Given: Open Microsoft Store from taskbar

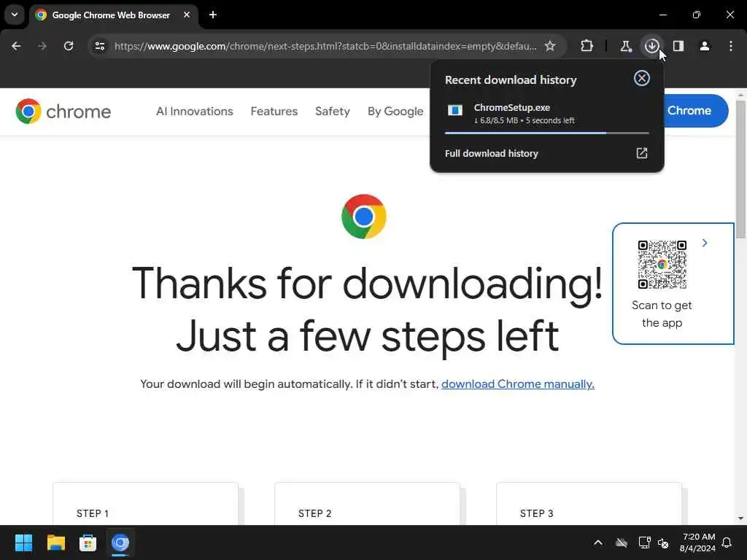Looking at the screenshot, I should pos(88,542).
